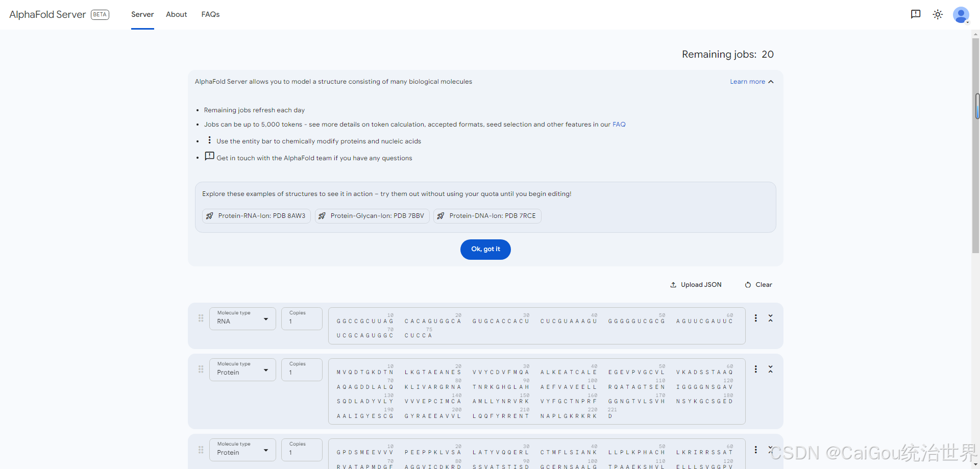980x469 pixels.
Task: Toggle the light/dark theme sun icon
Action: 938,14
